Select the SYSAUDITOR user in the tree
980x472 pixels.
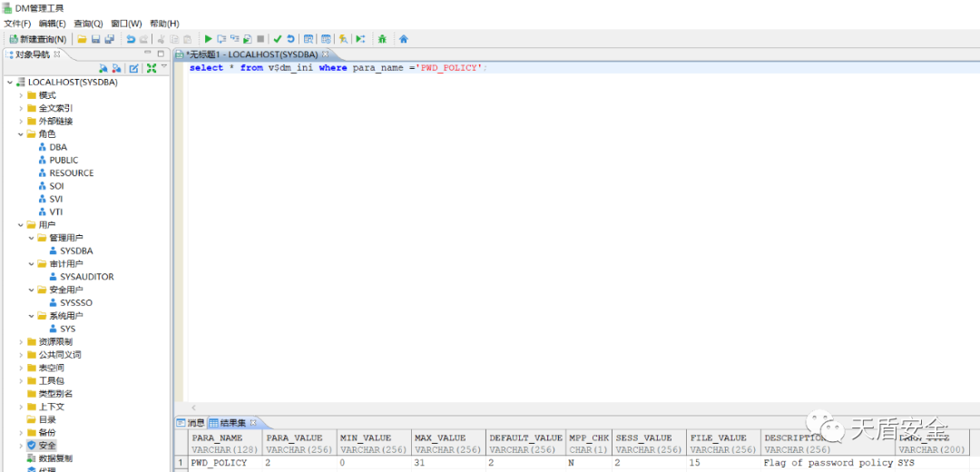86,277
